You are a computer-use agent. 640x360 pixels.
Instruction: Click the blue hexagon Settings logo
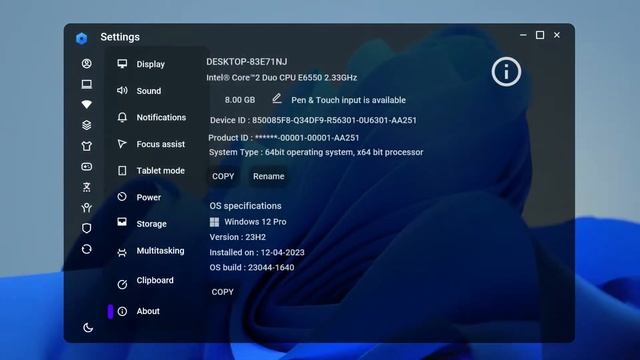point(82,38)
